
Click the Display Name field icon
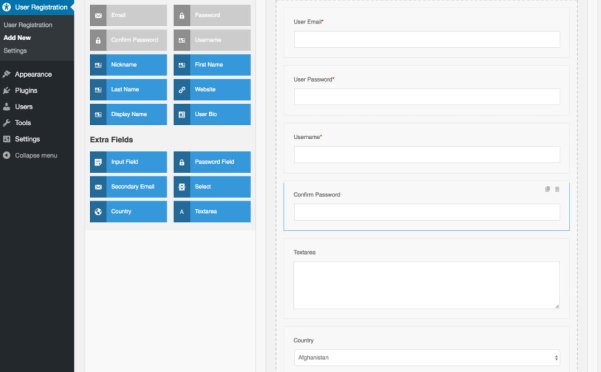98,115
